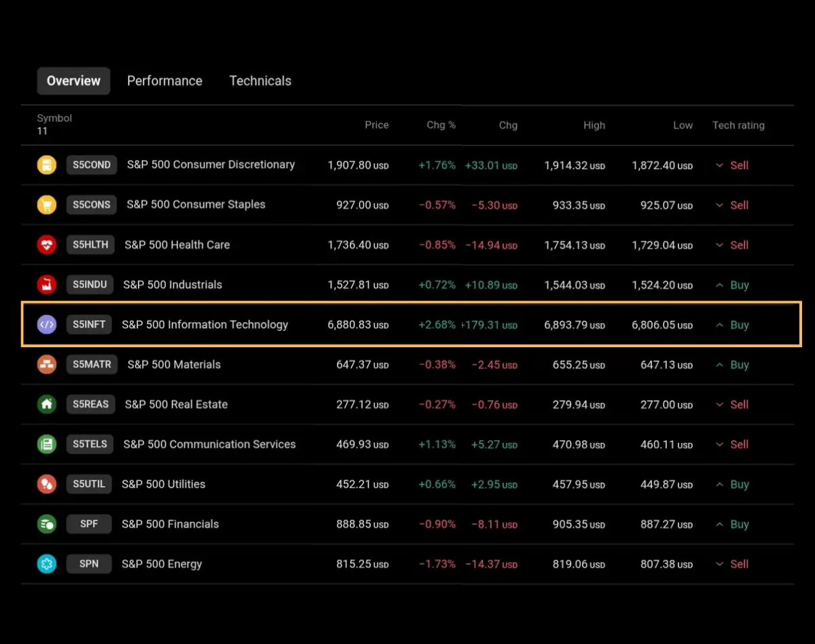Viewport: 815px width, 644px height.
Task: Click the Real Estate house icon
Action: click(47, 404)
